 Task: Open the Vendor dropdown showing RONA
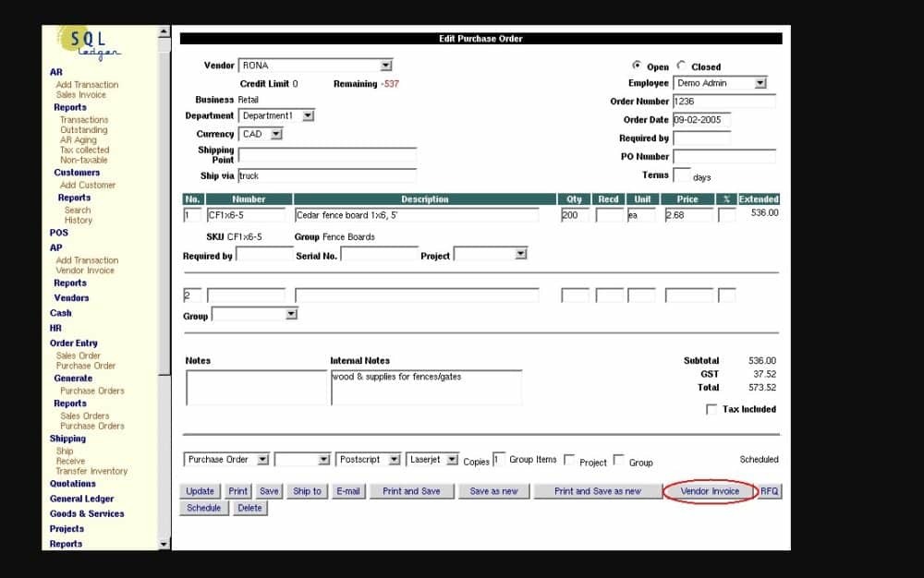tap(386, 66)
